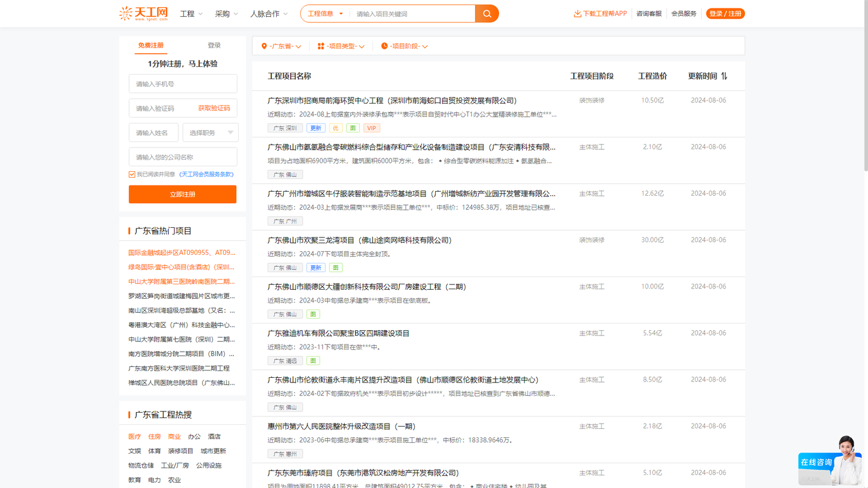Click the 广东 广州 location tag
Screen dimensions: 868x488
point(285,221)
